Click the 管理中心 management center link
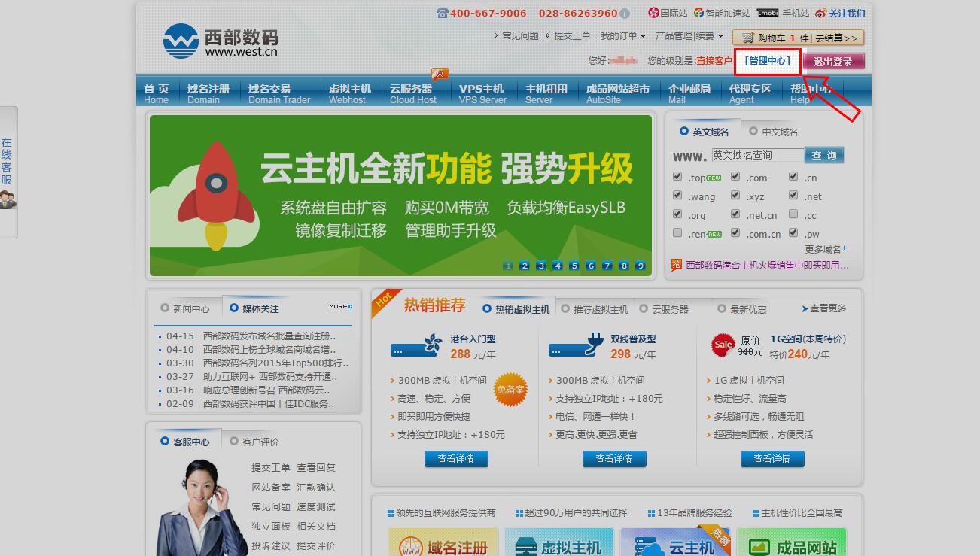This screenshot has height=556, width=980. point(768,61)
